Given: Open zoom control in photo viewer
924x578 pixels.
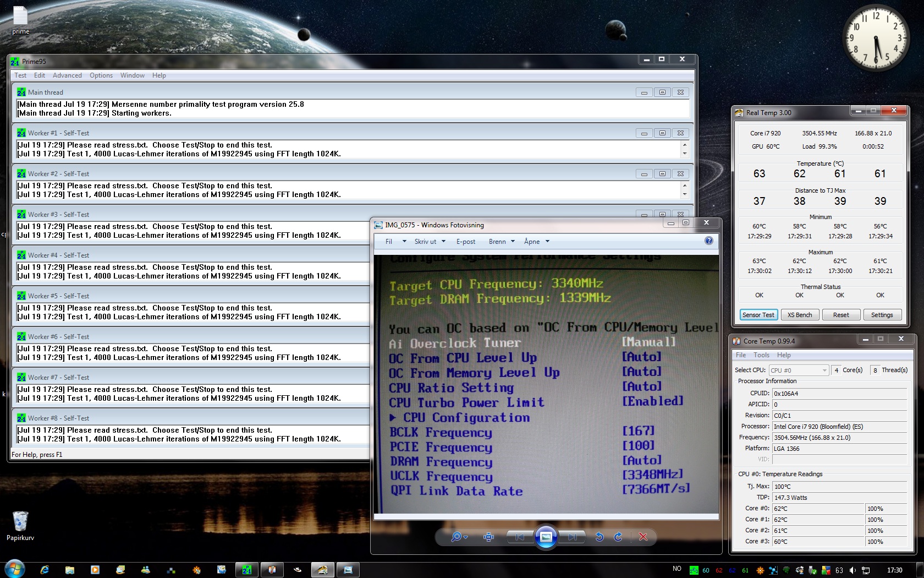Looking at the screenshot, I should (459, 537).
